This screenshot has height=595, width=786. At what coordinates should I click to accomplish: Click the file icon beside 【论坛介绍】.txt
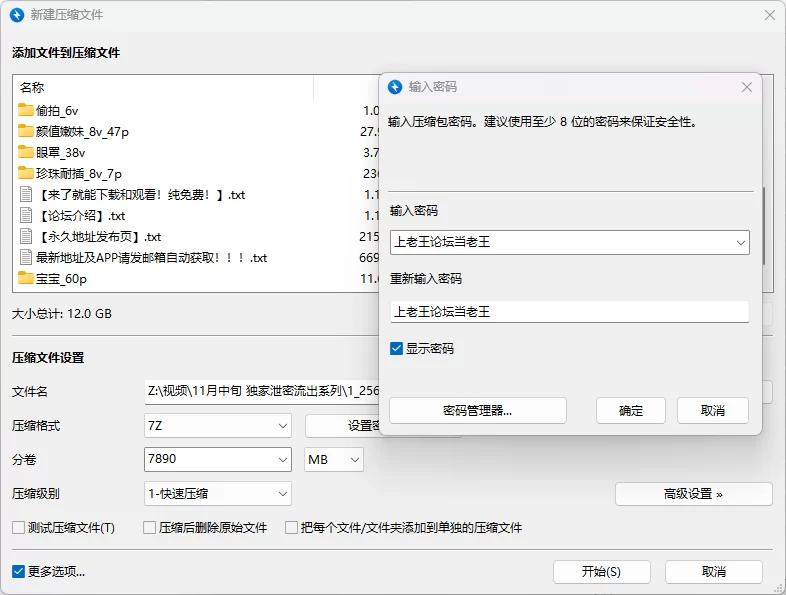point(26,215)
